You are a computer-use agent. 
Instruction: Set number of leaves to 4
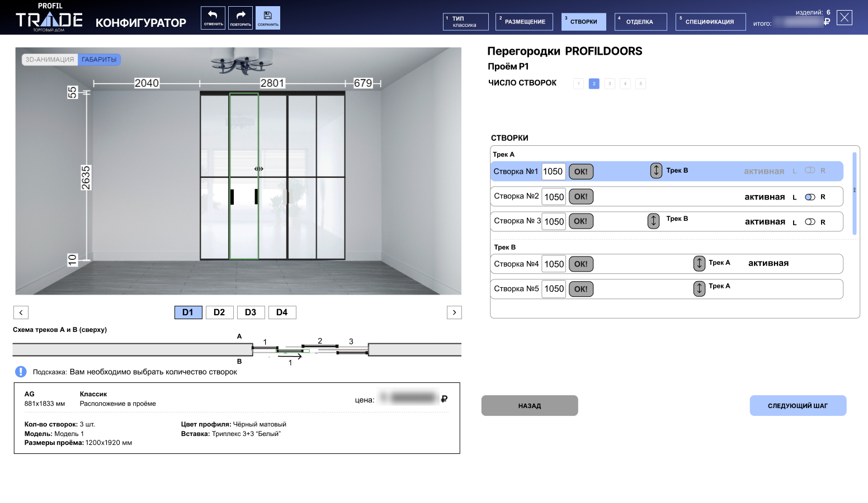pos(625,83)
